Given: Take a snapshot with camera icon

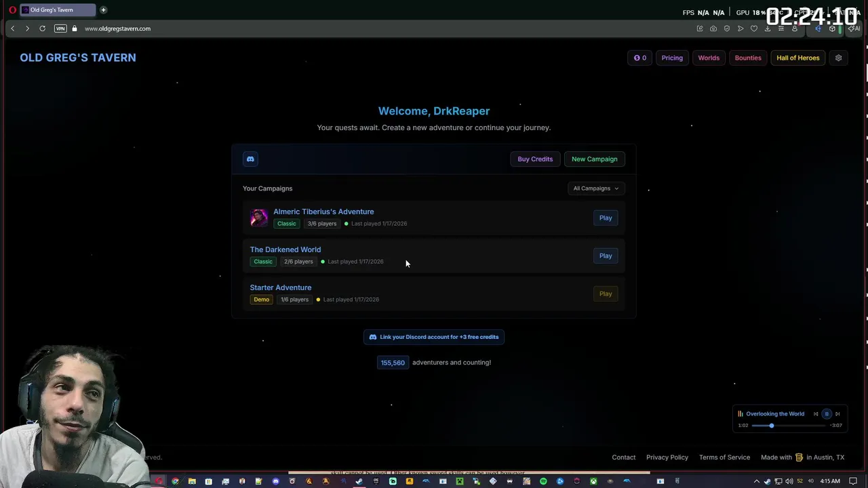Looking at the screenshot, I should pyautogui.click(x=713, y=28).
